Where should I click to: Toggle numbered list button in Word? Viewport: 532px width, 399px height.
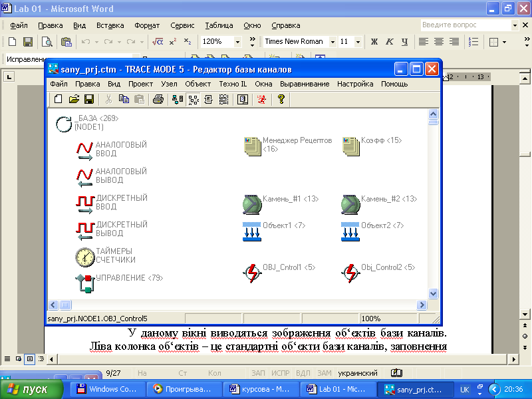click(x=473, y=41)
